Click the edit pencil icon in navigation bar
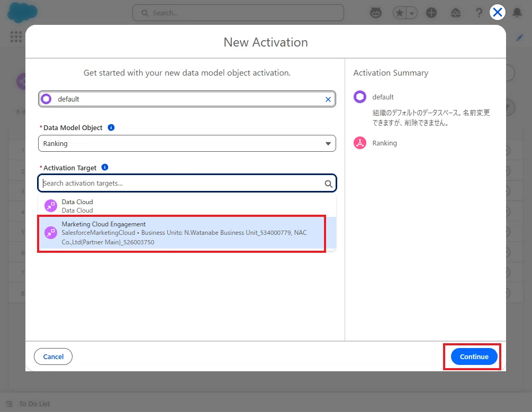The width and height of the screenshot is (532, 412). tap(519, 38)
